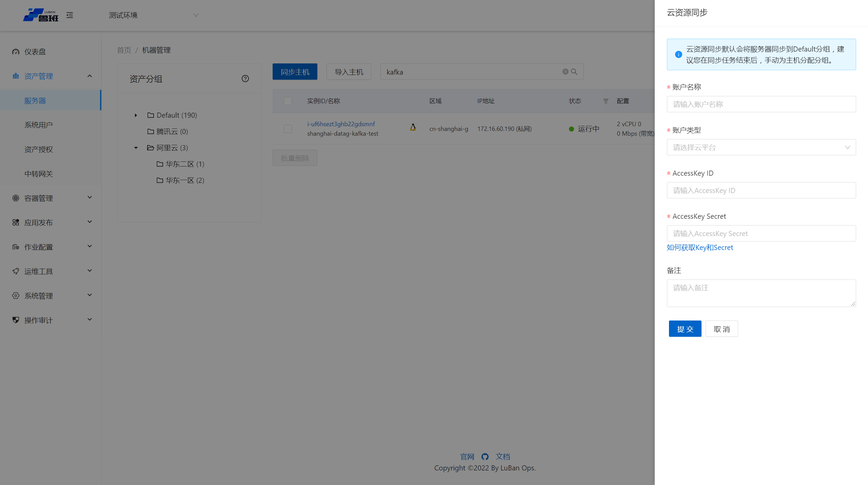Image resolution: width=868 pixels, height=485 pixels.
Task: Click the application release grid icon
Action: tap(16, 222)
